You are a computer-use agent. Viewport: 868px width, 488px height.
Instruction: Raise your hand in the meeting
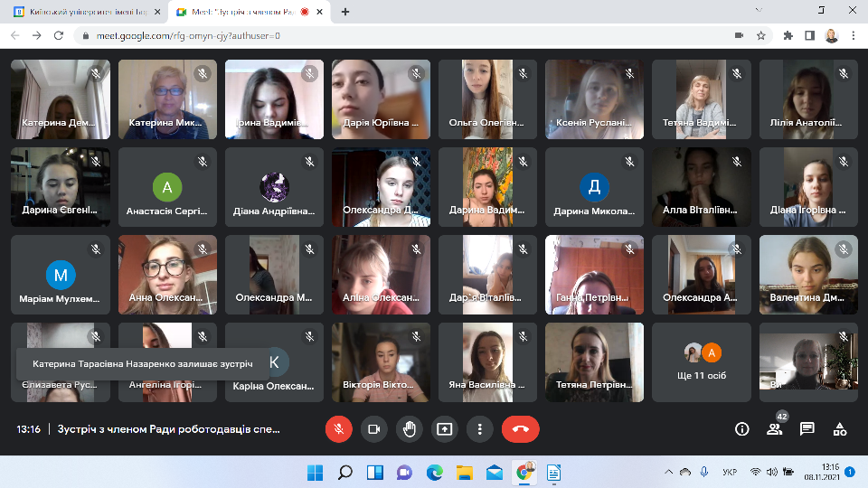tap(410, 429)
